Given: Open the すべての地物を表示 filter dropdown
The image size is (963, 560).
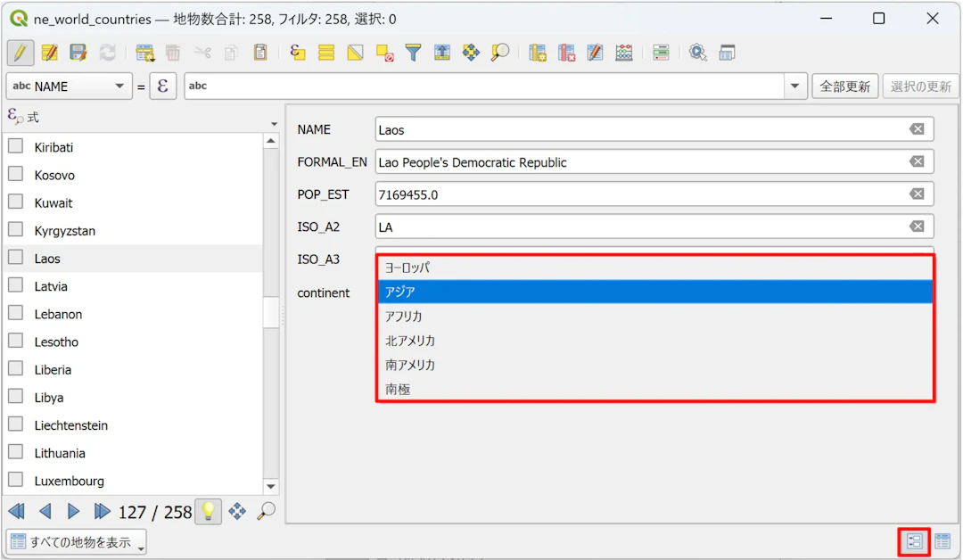Looking at the screenshot, I should pyautogui.click(x=77, y=541).
